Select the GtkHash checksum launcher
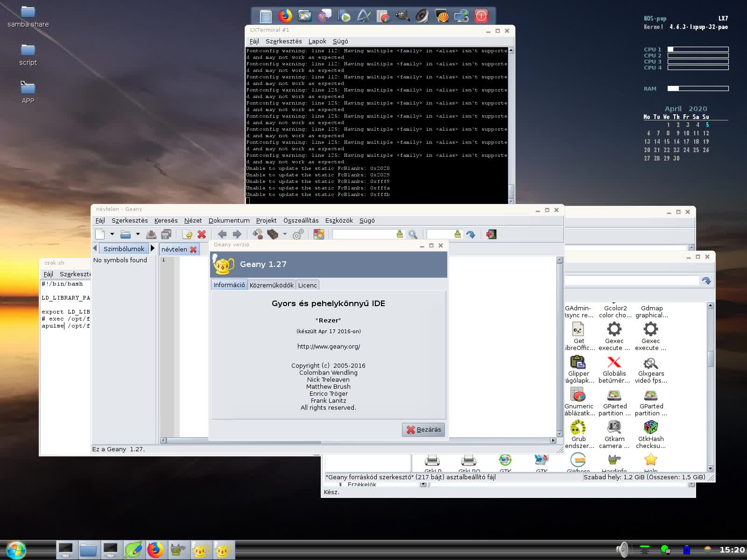The height and width of the screenshot is (560, 747). [x=651, y=435]
